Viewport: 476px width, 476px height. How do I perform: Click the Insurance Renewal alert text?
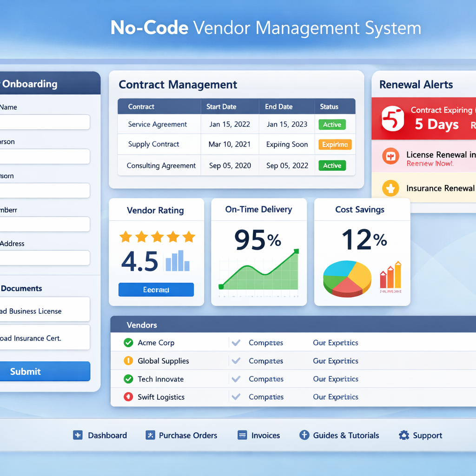(x=441, y=189)
